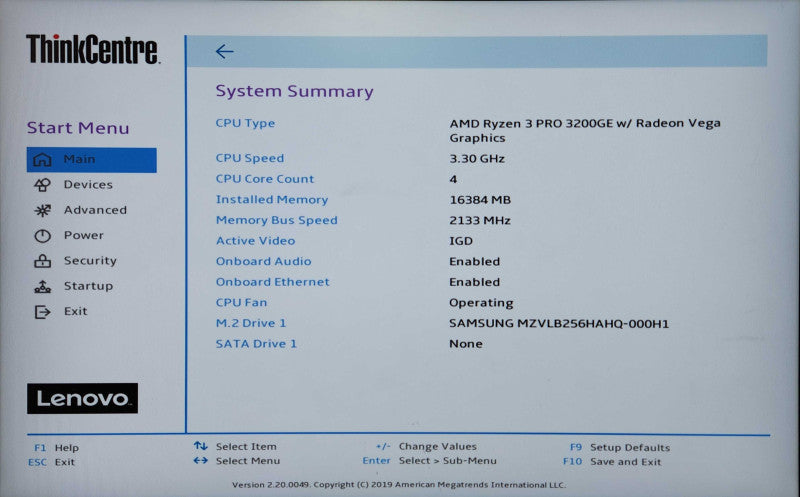Screen dimensions: 800x497
Task: Select the CPU Fan label
Action: coord(241,303)
